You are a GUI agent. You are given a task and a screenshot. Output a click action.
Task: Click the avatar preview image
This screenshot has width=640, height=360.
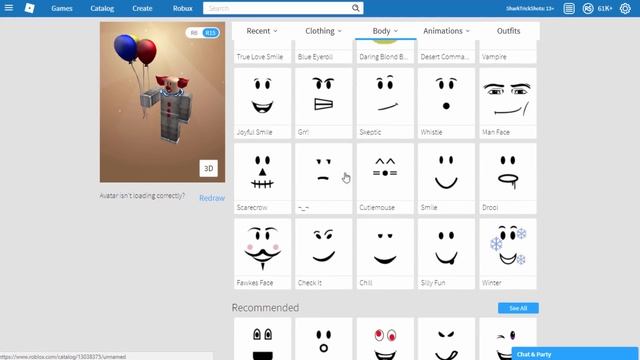click(x=162, y=102)
